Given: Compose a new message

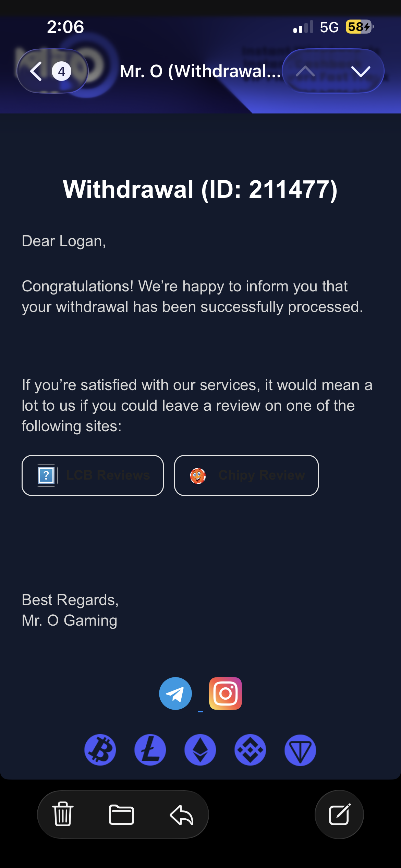Looking at the screenshot, I should click(339, 814).
